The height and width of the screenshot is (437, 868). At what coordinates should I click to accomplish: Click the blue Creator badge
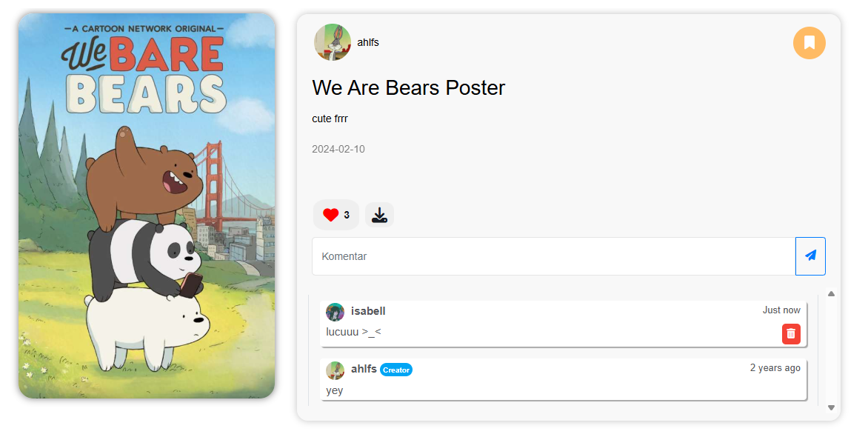pos(396,370)
